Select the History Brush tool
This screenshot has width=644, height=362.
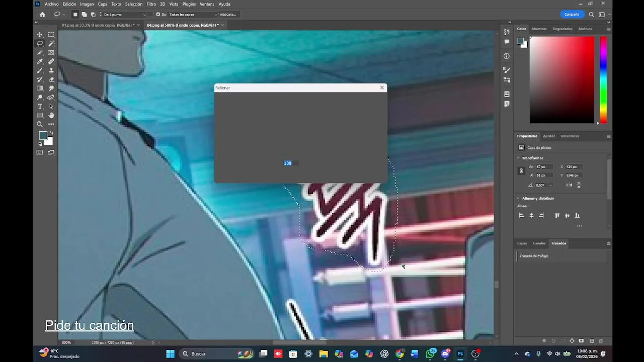click(x=40, y=79)
